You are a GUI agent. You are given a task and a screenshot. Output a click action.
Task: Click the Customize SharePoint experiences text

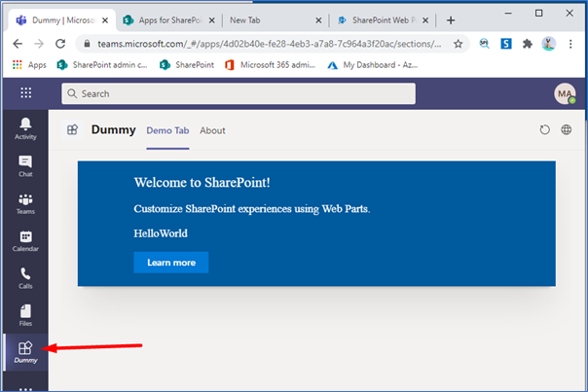point(251,209)
